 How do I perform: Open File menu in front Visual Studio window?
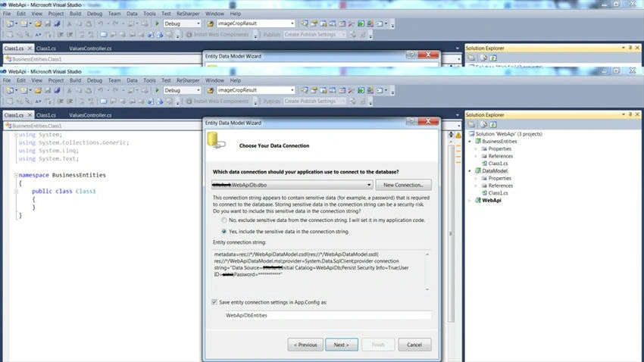tap(7, 80)
